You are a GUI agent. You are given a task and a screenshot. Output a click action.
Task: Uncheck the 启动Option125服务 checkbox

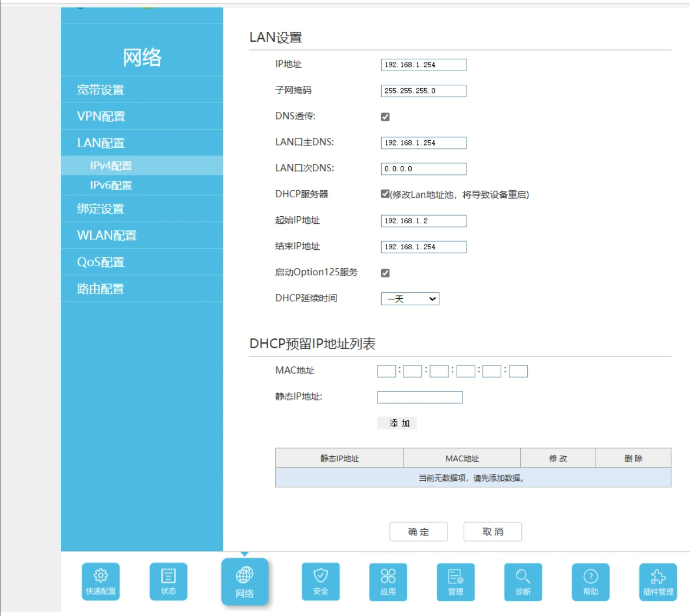click(386, 273)
